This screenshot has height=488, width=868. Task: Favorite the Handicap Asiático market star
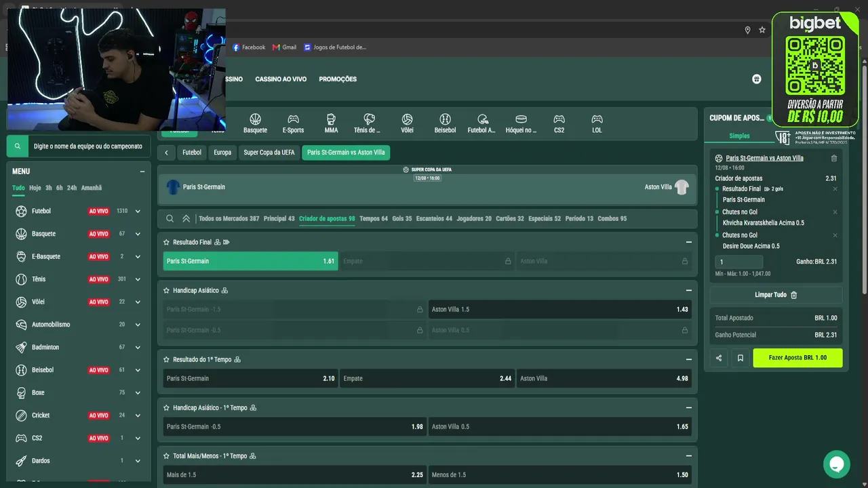166,290
